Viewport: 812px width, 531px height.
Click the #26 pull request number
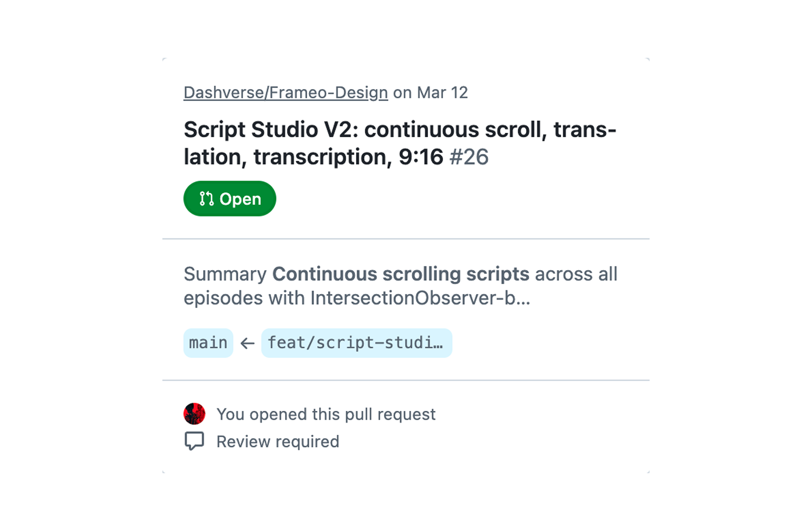469,157
